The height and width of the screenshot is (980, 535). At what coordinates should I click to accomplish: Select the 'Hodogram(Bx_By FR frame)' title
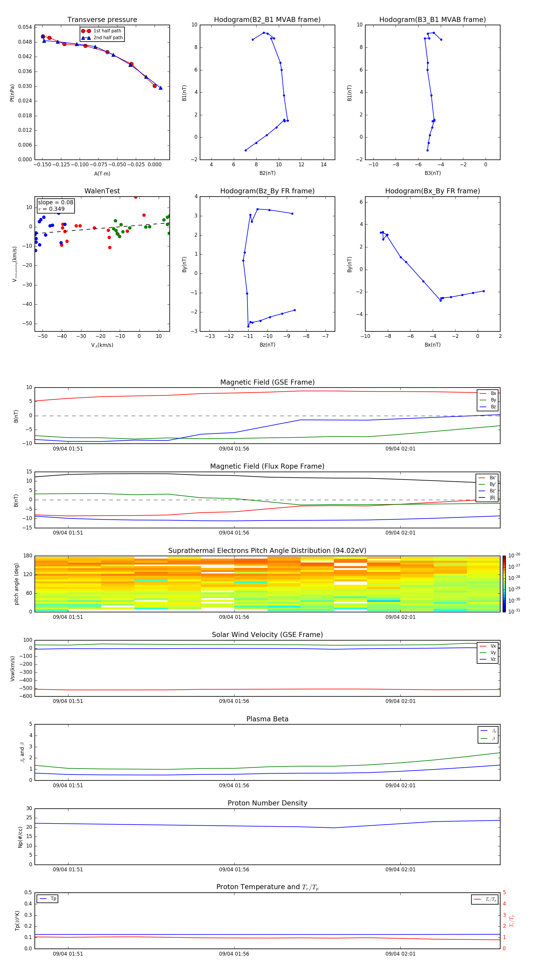click(x=432, y=191)
